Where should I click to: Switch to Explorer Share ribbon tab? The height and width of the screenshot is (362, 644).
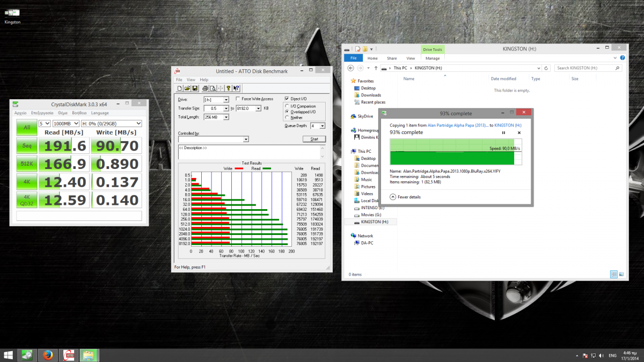(x=392, y=58)
